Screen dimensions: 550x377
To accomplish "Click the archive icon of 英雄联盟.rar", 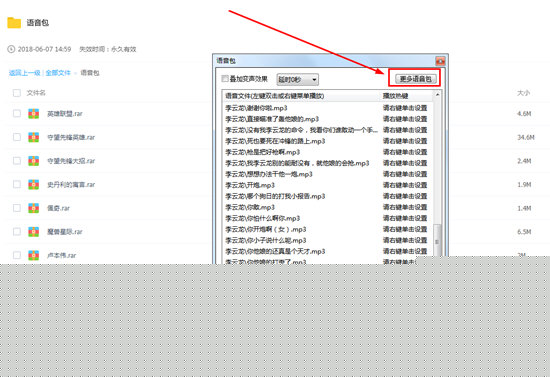I will click(34, 114).
